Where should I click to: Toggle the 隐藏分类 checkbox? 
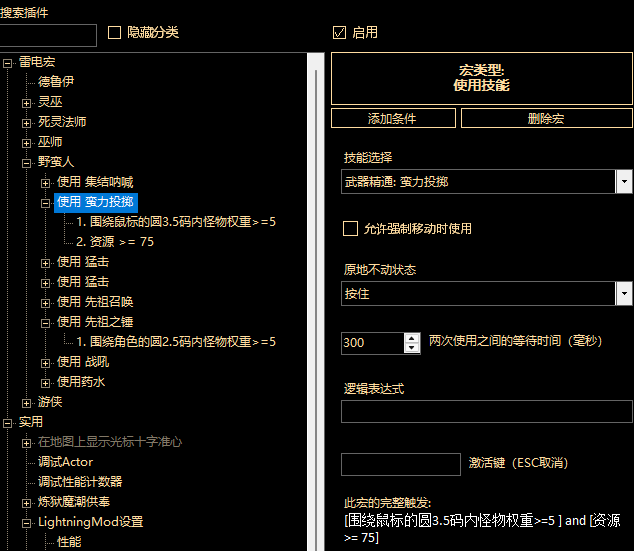point(114,32)
